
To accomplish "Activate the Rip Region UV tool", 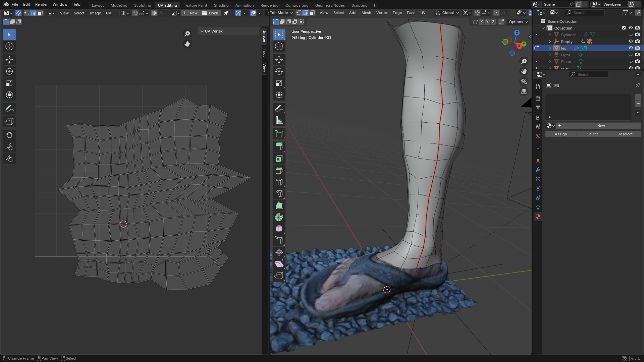I will [9, 122].
